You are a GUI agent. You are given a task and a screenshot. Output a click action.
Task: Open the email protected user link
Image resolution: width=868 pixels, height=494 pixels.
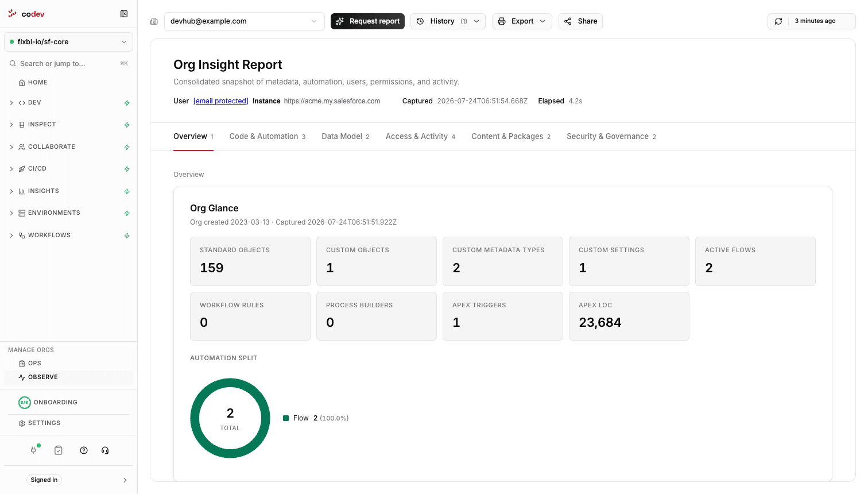tap(221, 101)
